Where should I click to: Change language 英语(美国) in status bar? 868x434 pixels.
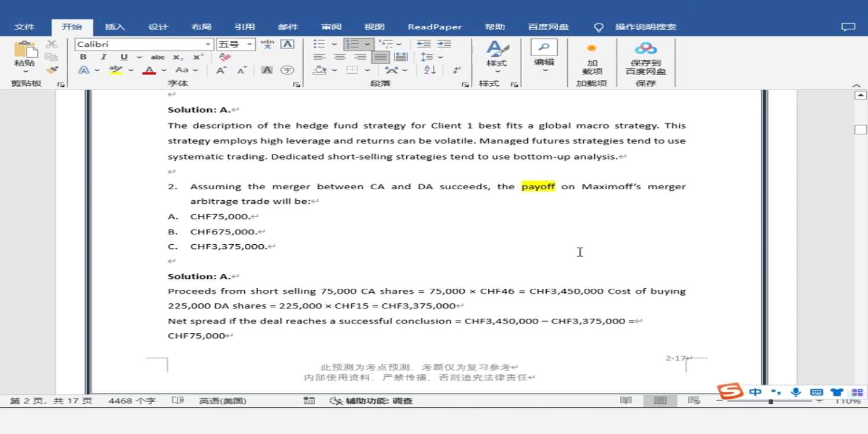tap(223, 400)
